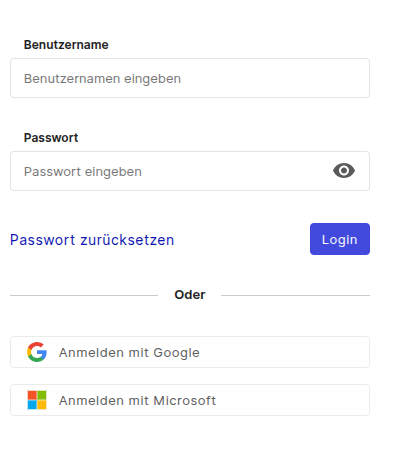Select the 'Anmelden mit Google' text label

(x=129, y=353)
